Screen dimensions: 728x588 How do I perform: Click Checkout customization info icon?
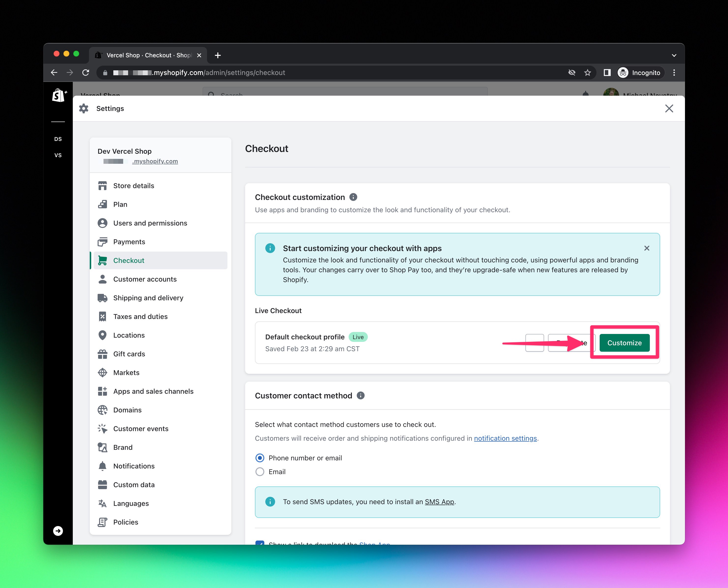pyautogui.click(x=353, y=197)
